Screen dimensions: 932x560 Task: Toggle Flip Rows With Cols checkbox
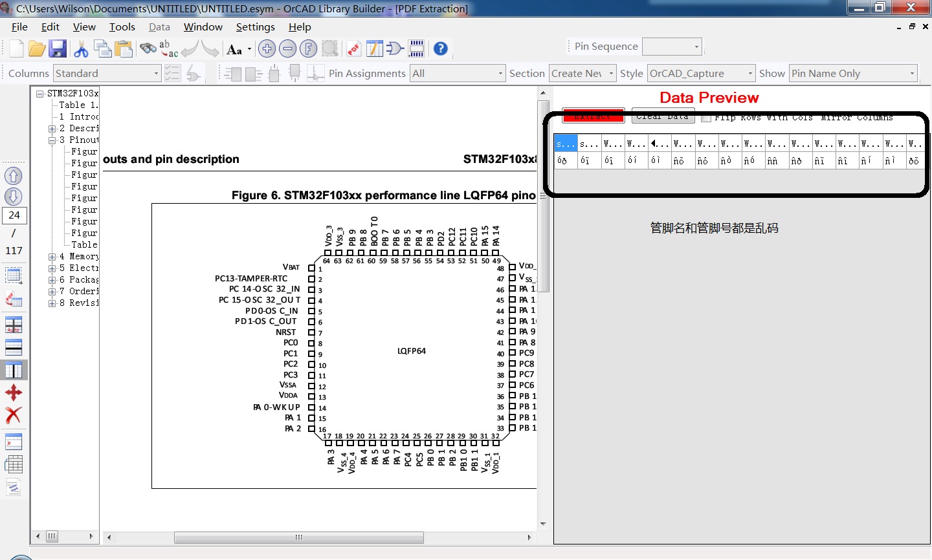[706, 118]
